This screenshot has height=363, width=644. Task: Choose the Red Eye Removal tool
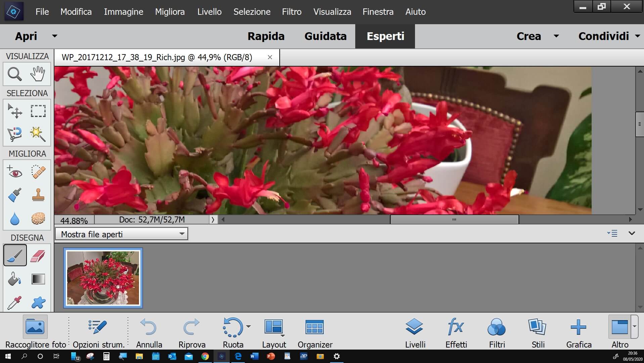pos(14,172)
